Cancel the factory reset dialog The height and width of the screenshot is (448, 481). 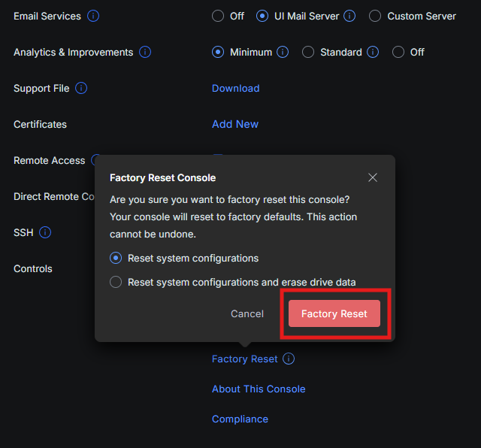[x=247, y=313]
